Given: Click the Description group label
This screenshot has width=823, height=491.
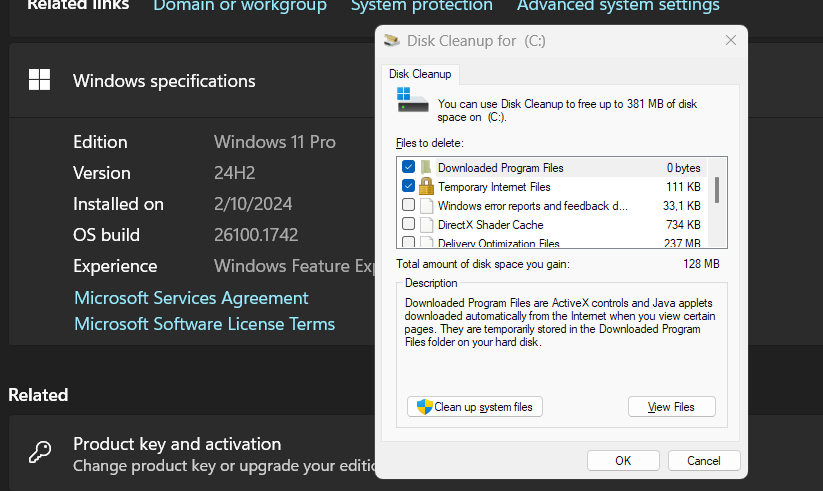Looking at the screenshot, I should pos(431,283).
